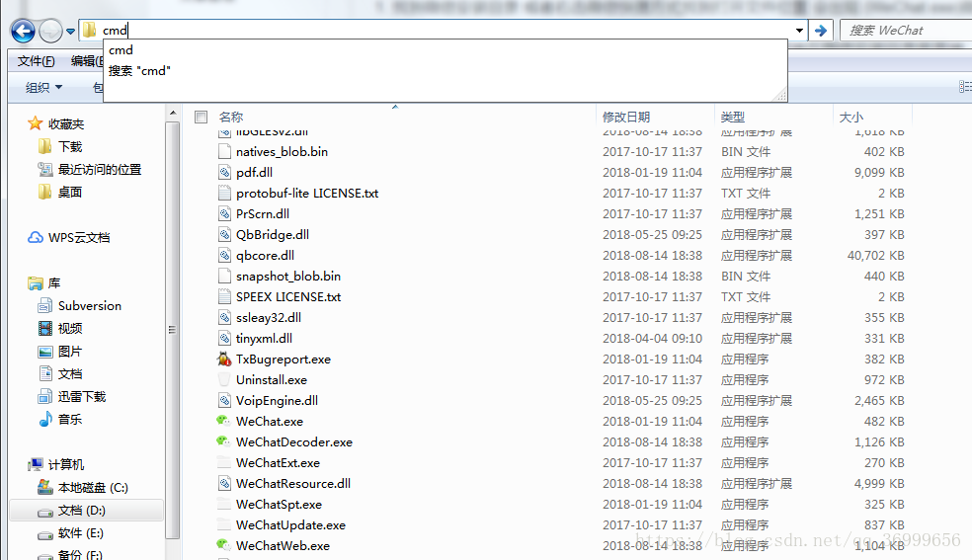
Task: Select the 文档 (D:) drive
Action: coord(81,511)
